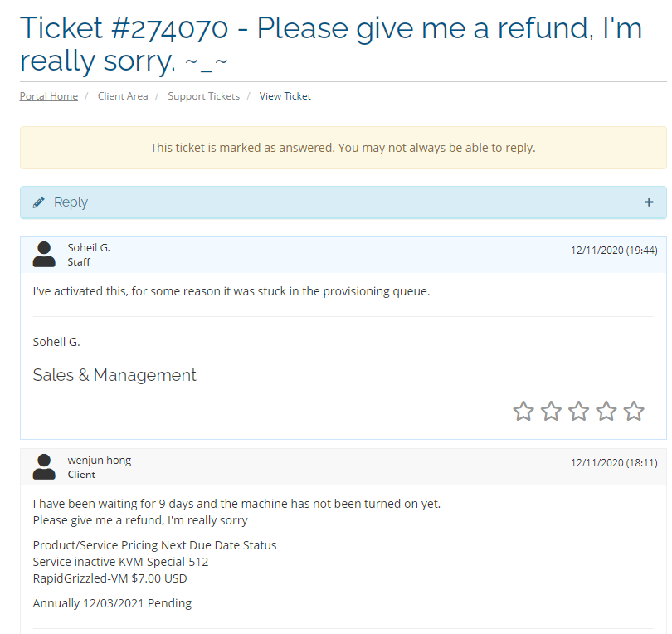Viewport: 672px width, 634px height.
Task: Click Soheil G.'s staff avatar icon
Action: (44, 255)
